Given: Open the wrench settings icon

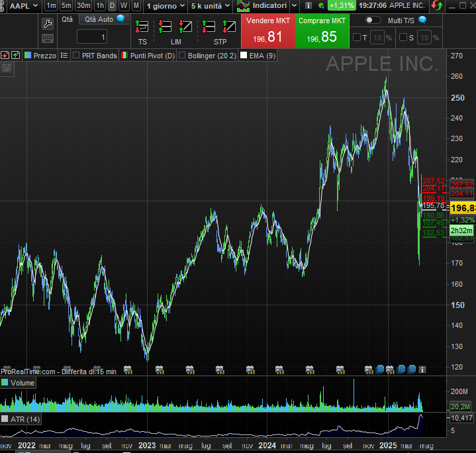Looking at the screenshot, I should point(48,23).
